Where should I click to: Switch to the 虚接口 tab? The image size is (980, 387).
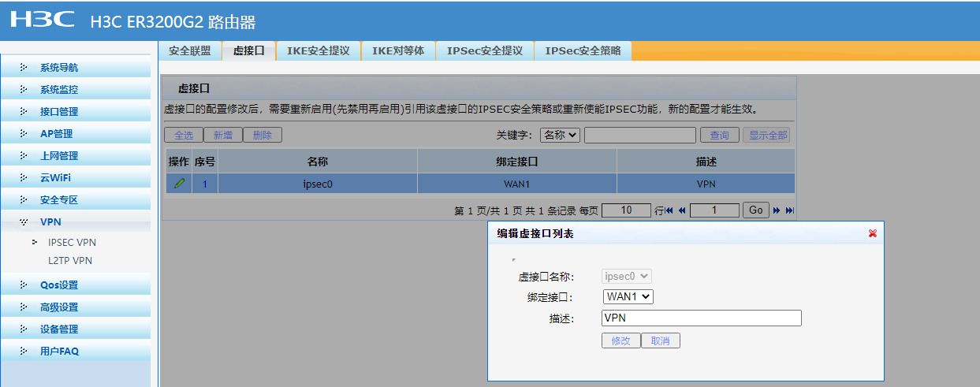(x=248, y=50)
